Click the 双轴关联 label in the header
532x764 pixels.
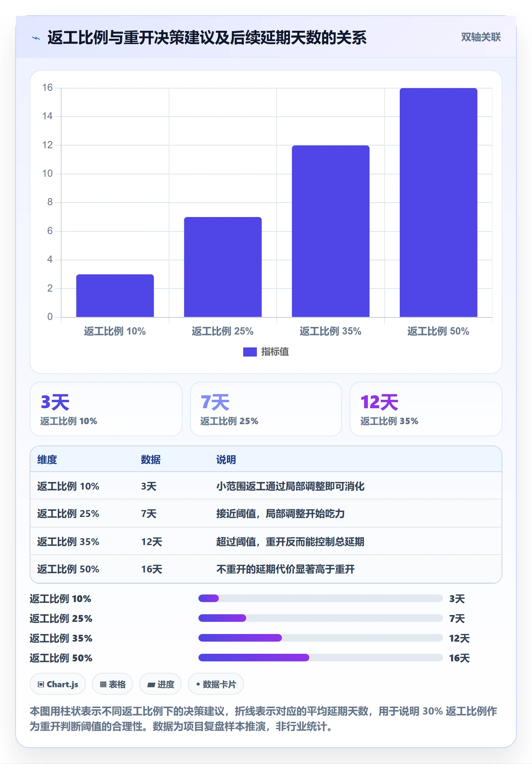(481, 37)
